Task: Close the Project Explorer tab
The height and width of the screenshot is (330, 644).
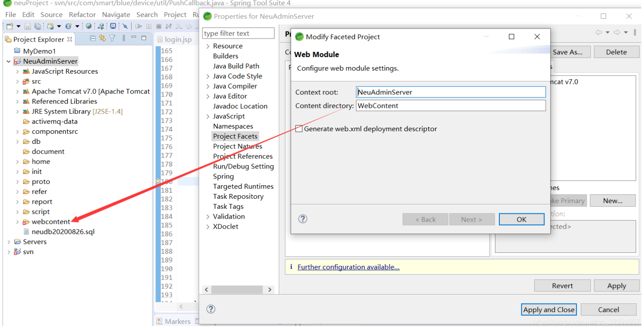Action: [x=70, y=39]
